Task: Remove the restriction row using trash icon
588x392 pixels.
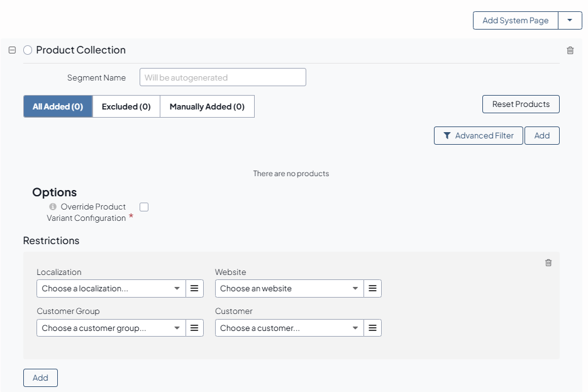Action: coord(548,262)
